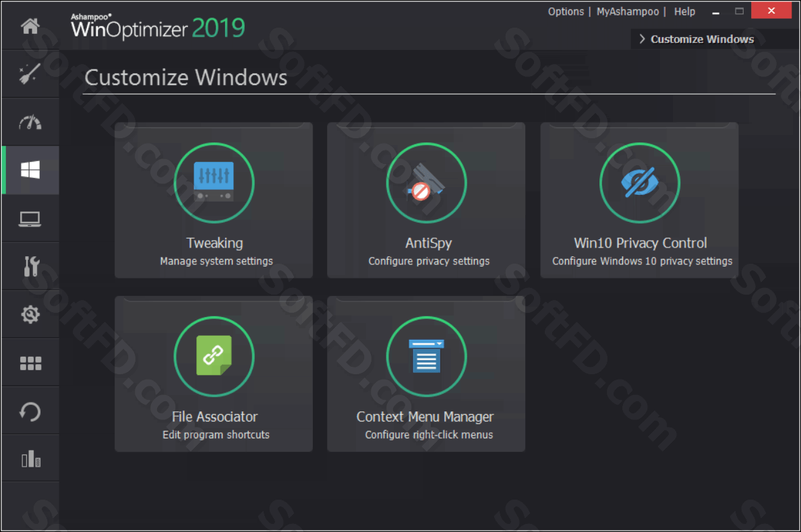Screen dimensions: 801x532
Task: Click 'Configure right-click menus' text
Action: tap(429, 435)
